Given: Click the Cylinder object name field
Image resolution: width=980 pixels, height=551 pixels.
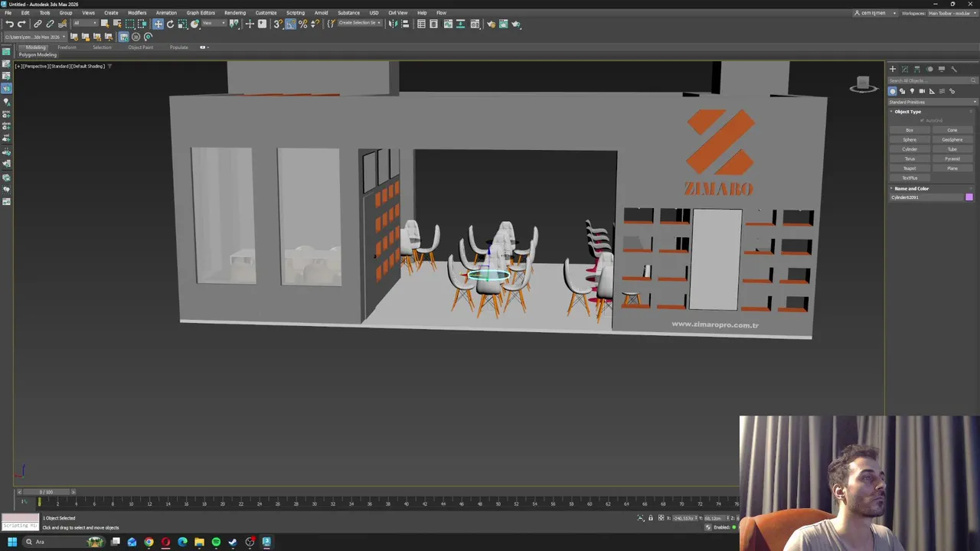Looking at the screenshot, I should (926, 197).
